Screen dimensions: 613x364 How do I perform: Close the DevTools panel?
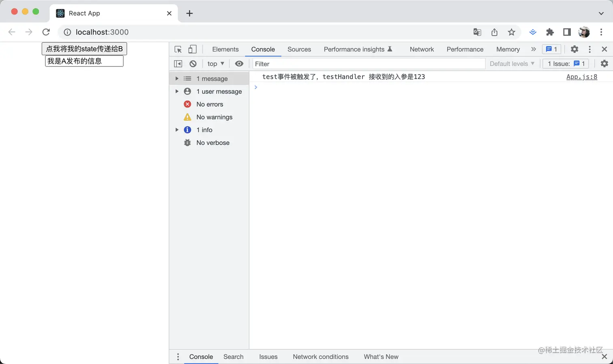pos(604,49)
